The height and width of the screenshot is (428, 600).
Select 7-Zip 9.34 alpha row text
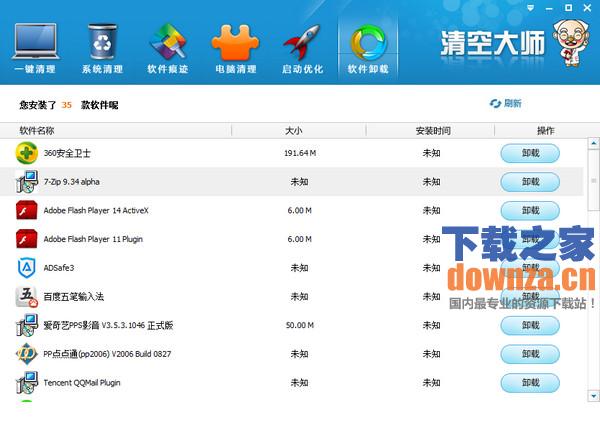pos(72,182)
